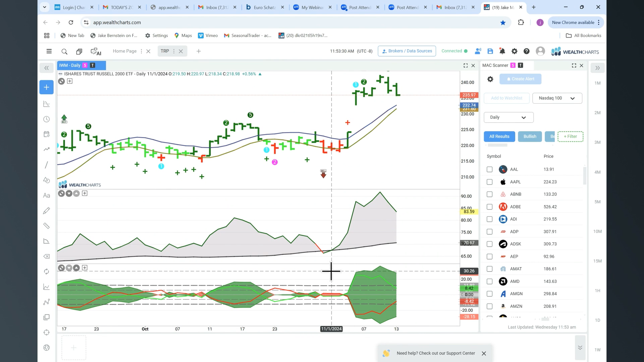Screen dimensions: 644x362
Task: Tick the ADI checkbox
Action: (x=489, y=219)
